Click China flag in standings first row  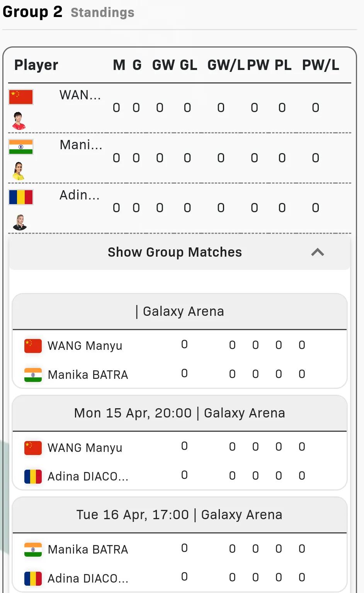tap(21, 97)
